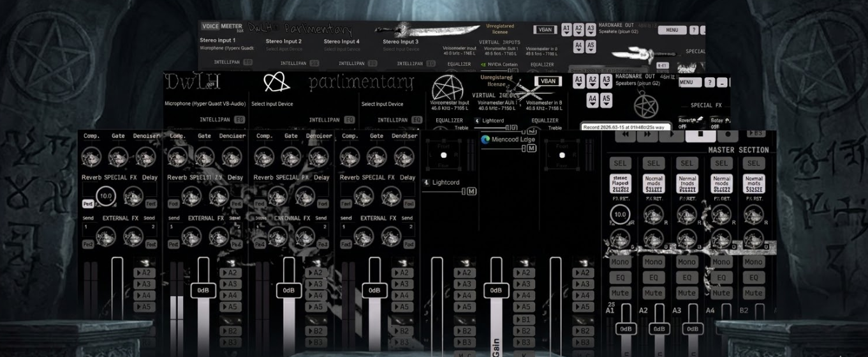Screen dimensions: 868x357
Task: Click the Delay knob on the third input strip
Action: coord(305,195)
